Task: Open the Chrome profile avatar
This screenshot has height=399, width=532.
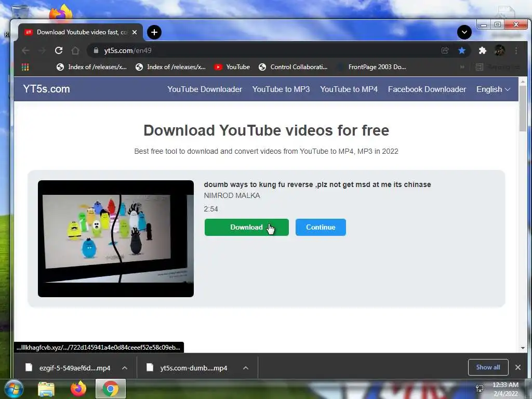Action: pyautogui.click(x=499, y=50)
